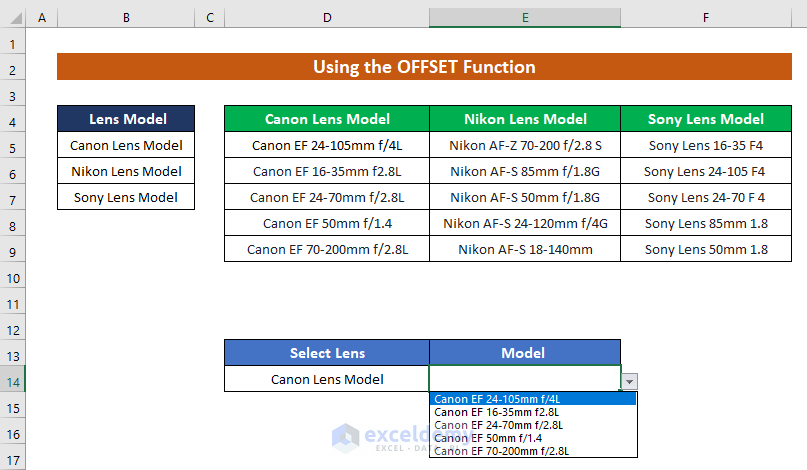Select column F header
Viewport: 807px width, 470px height.
click(706, 18)
